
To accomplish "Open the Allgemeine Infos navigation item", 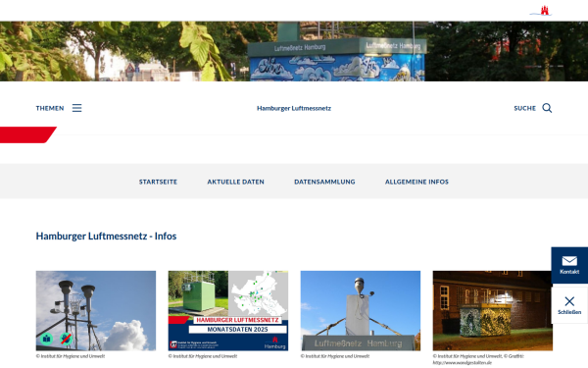I will click(x=416, y=182).
